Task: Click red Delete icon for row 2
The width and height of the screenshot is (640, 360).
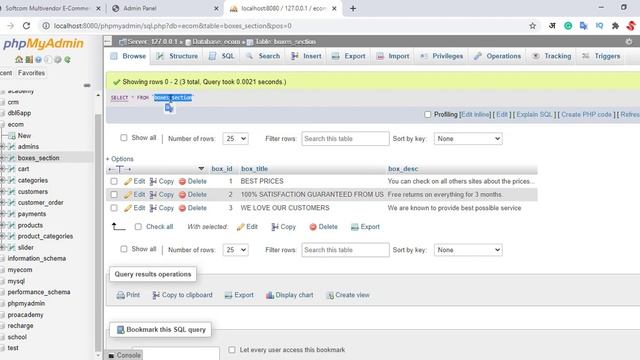Action: pyautogui.click(x=182, y=195)
